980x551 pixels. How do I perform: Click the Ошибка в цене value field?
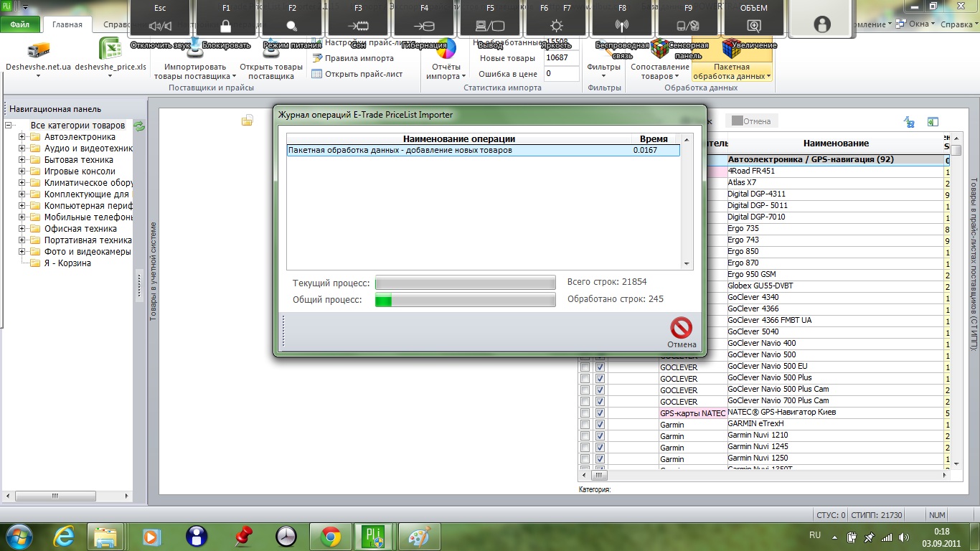pos(561,74)
